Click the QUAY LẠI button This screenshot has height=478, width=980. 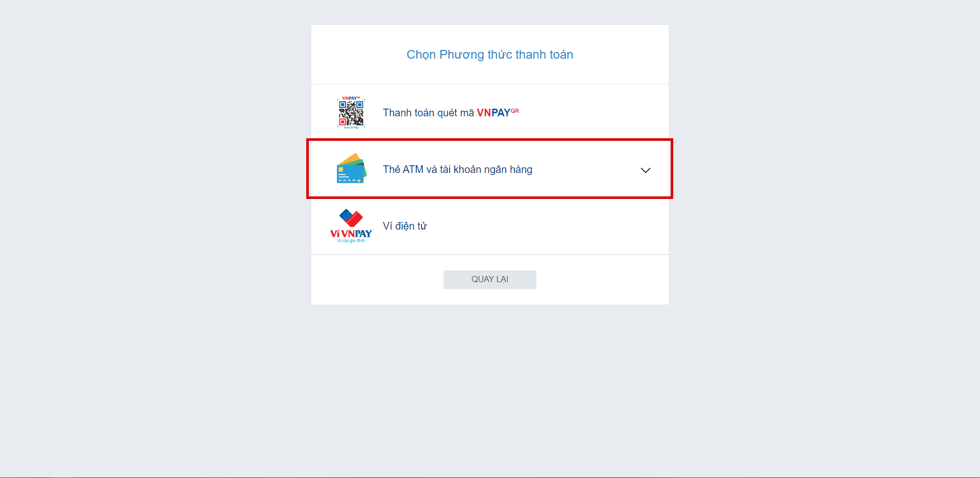pos(490,280)
